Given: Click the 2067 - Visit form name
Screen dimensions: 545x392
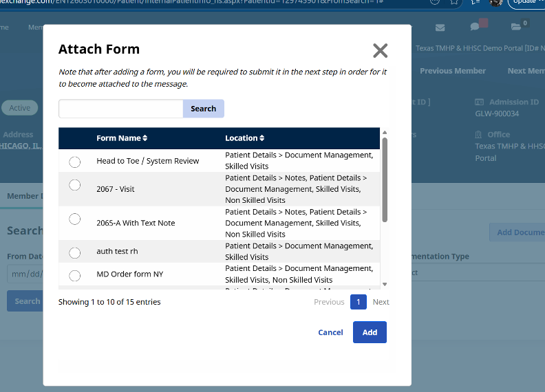Looking at the screenshot, I should tap(116, 189).
